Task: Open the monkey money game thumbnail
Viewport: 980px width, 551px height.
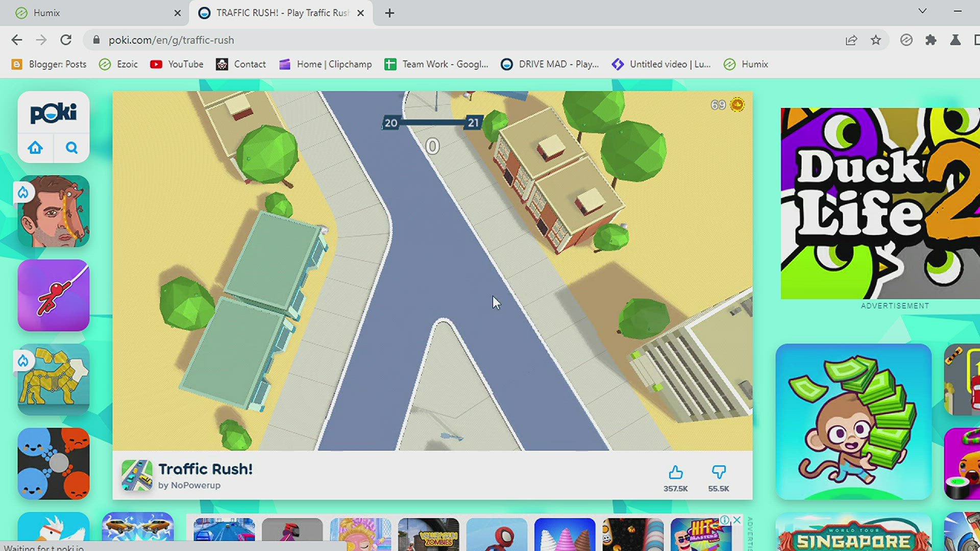Action: pyautogui.click(x=853, y=421)
